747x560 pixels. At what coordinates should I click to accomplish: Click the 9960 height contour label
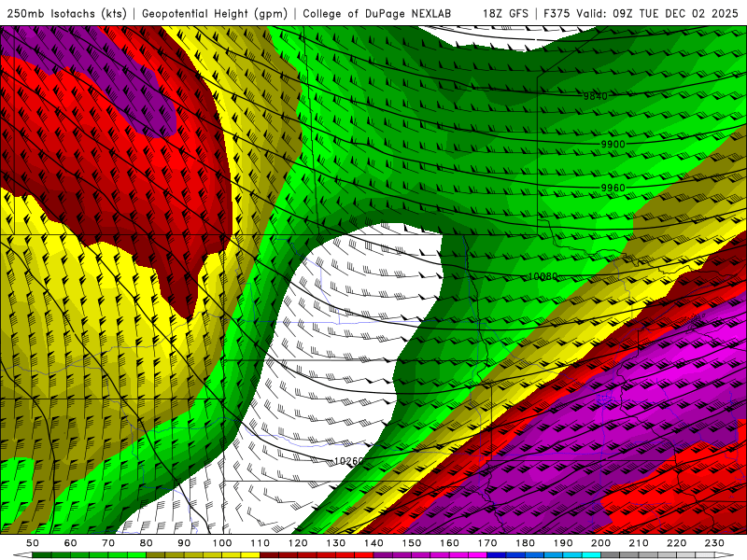tap(613, 189)
